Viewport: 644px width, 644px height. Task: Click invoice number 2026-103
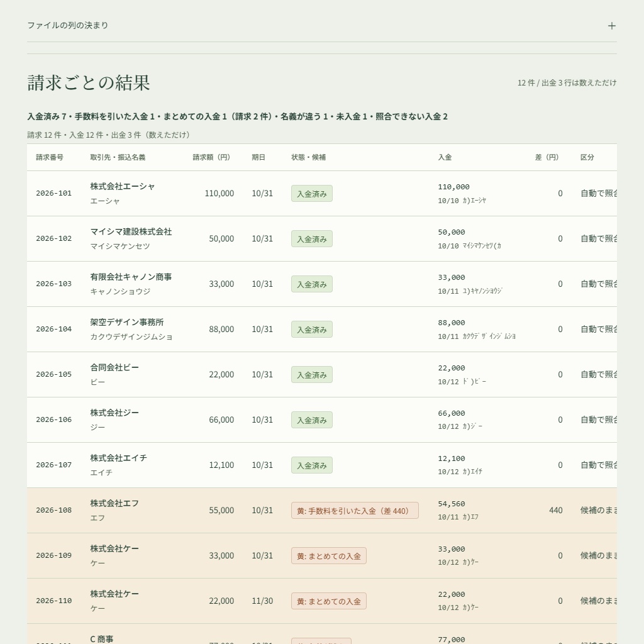[54, 284]
